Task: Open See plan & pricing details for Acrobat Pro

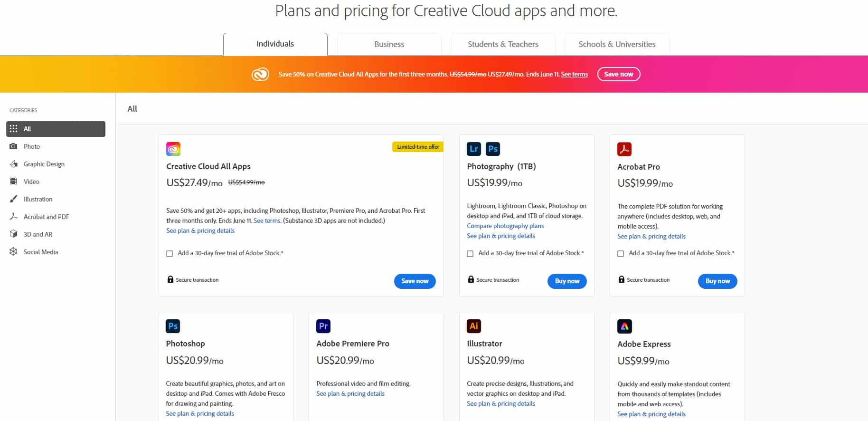Action: [651, 236]
